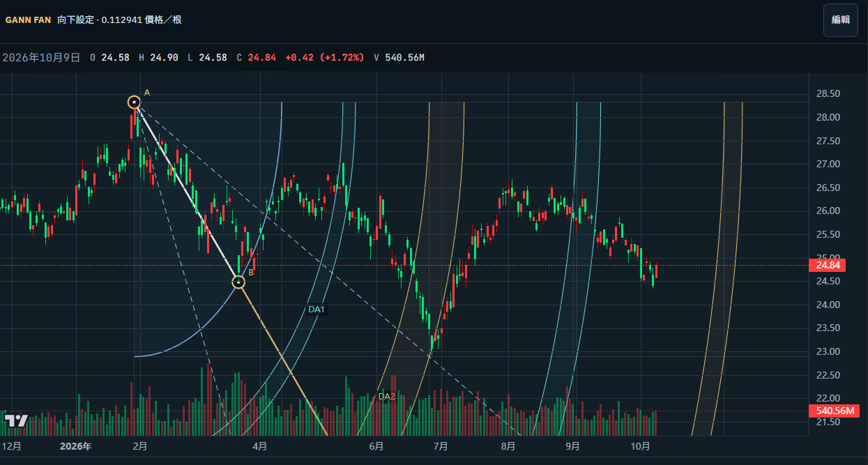
Task: Select the DA2 arc label
Action: (386, 397)
